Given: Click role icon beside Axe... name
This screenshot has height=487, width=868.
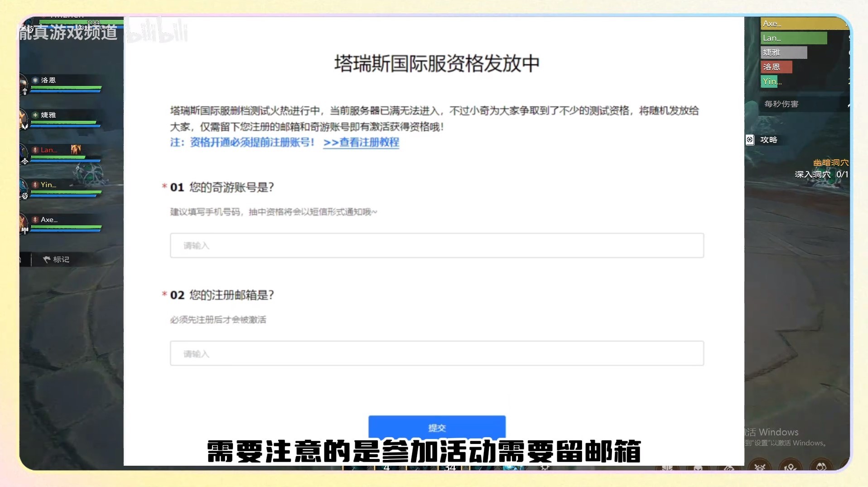Looking at the screenshot, I should [x=35, y=220].
